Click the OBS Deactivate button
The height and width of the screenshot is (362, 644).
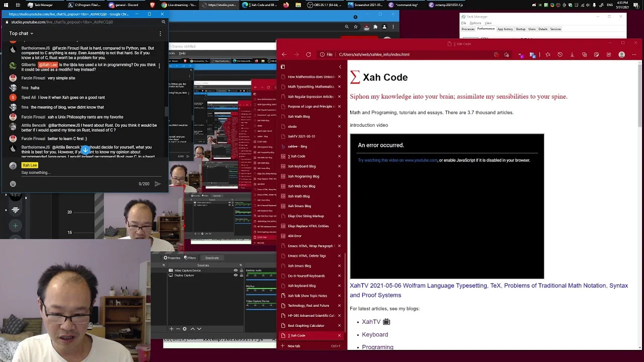[x=212, y=258]
